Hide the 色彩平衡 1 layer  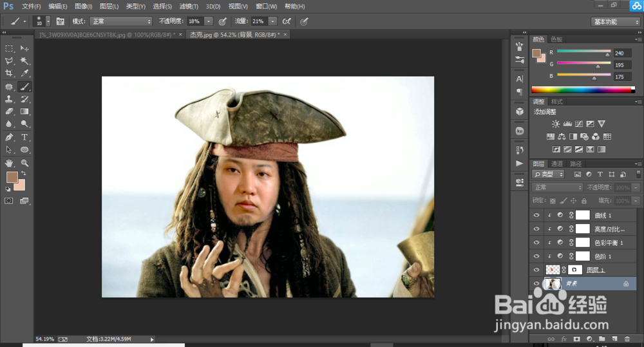pos(536,242)
